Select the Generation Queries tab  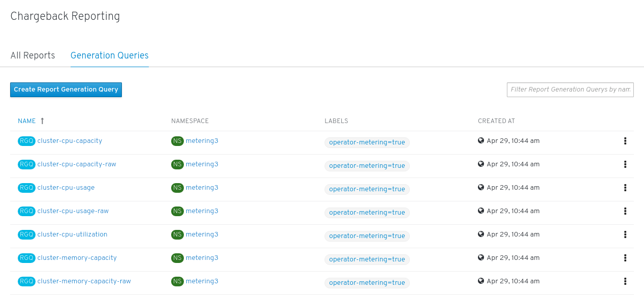110,55
